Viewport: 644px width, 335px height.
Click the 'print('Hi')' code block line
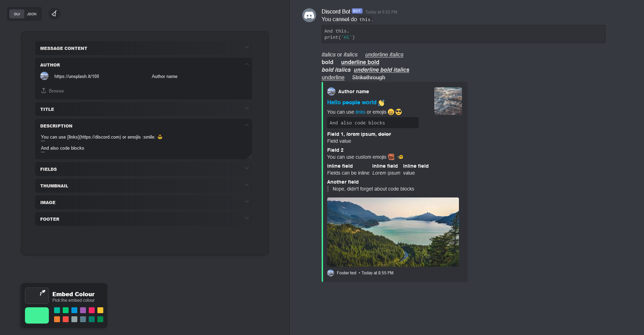tap(340, 37)
